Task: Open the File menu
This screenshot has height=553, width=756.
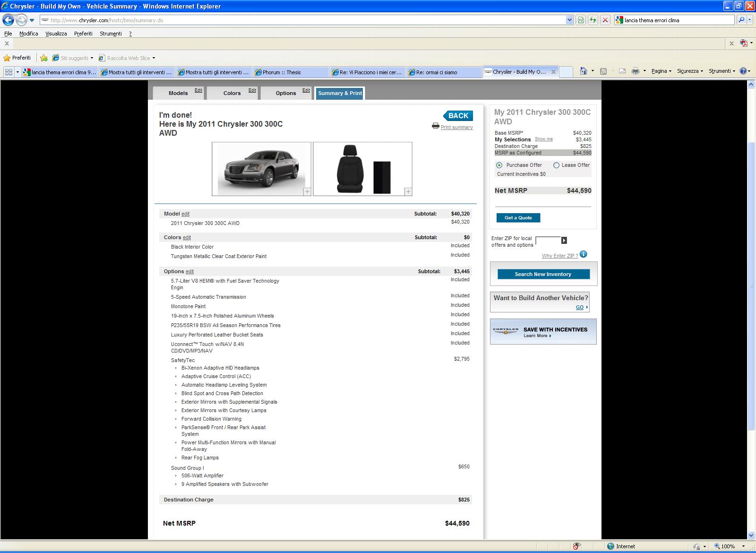Action: [8, 34]
